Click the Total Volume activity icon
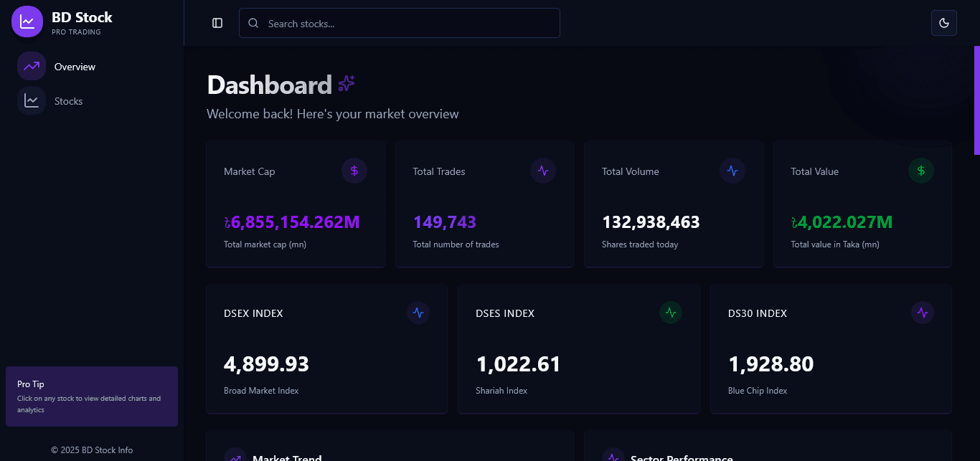Screen dimensions: 980x461 [x=732, y=171]
